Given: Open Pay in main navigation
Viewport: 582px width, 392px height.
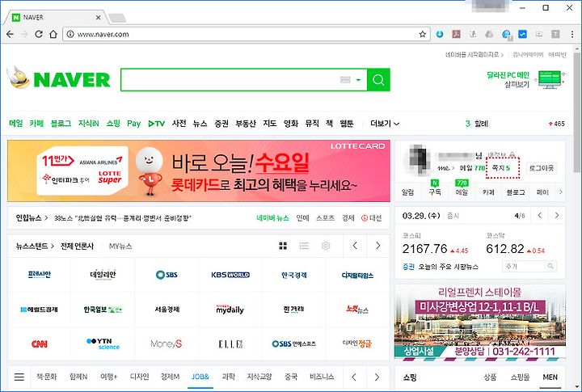Looking at the screenshot, I should [x=133, y=124].
